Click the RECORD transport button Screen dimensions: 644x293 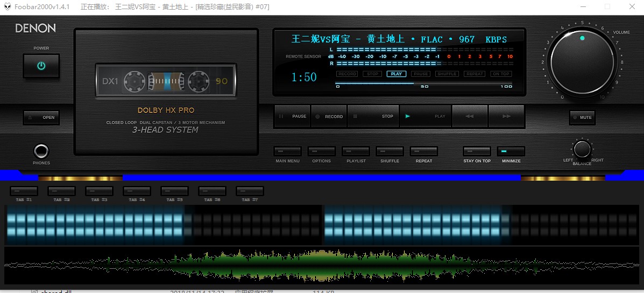pos(329,116)
